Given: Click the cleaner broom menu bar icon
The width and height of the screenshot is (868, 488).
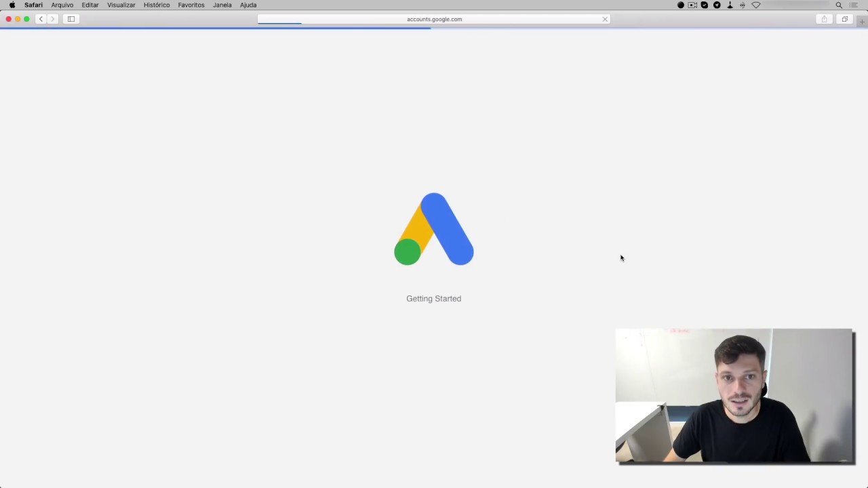Looking at the screenshot, I should pyautogui.click(x=730, y=5).
